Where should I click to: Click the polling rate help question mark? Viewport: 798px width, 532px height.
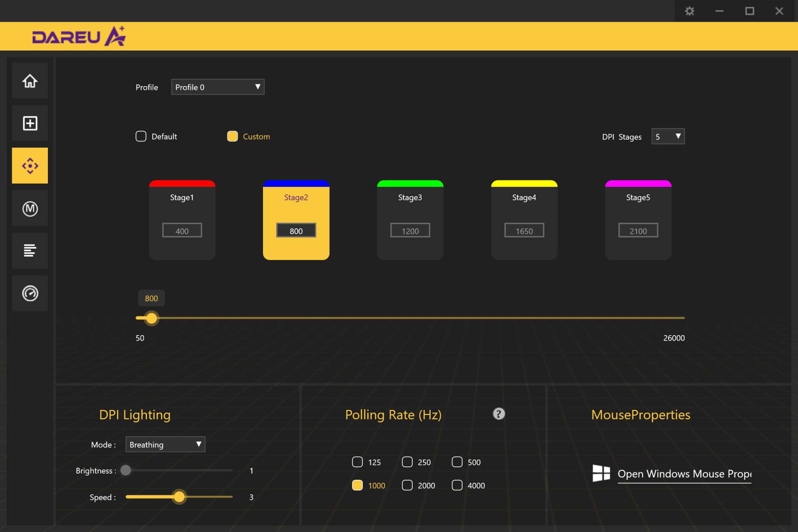coord(498,414)
